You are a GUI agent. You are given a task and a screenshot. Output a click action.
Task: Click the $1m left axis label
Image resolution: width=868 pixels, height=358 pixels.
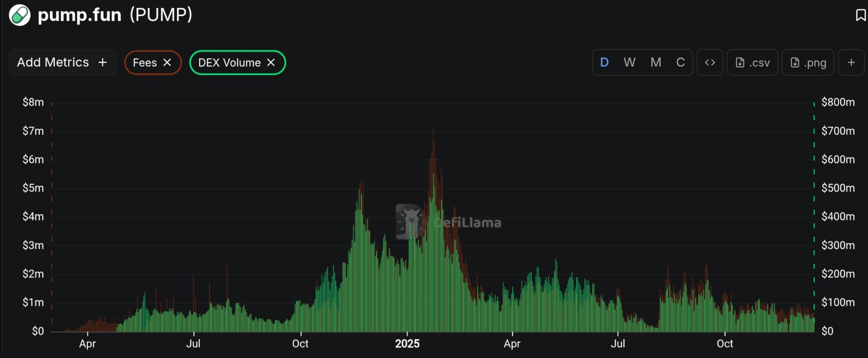tap(33, 302)
